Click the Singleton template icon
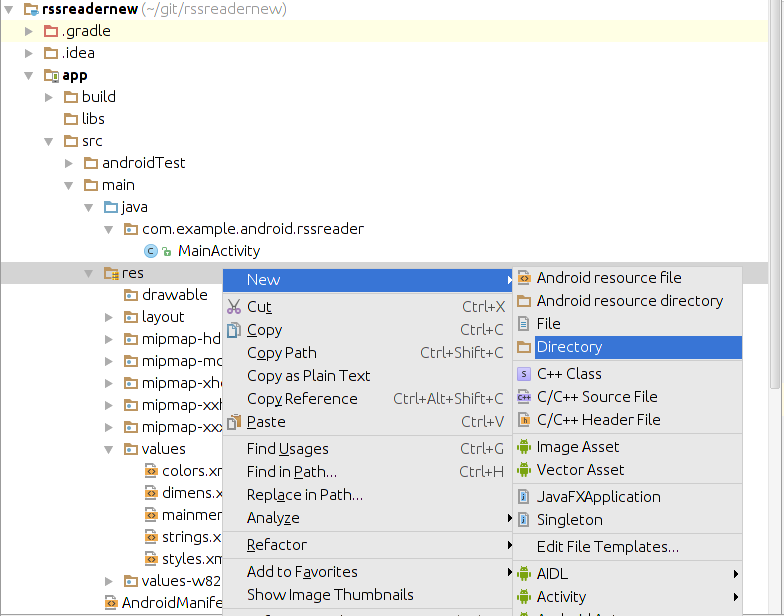Viewport: 784px width, 616px height. [524, 520]
